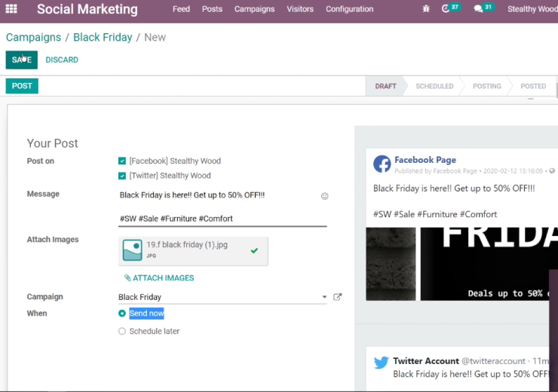Click the debug bug icon
Image resolution: width=558 pixels, height=392 pixels.
point(426,9)
